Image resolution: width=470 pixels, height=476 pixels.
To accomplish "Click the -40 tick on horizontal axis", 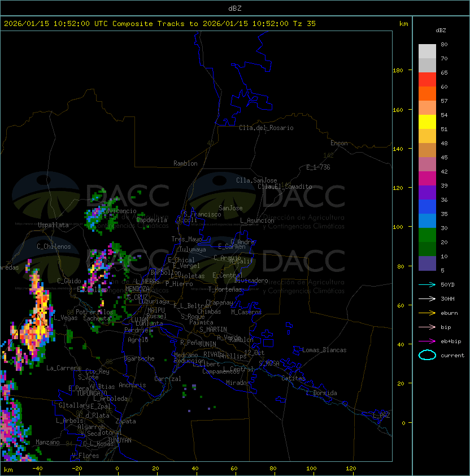I will tap(37, 469).
